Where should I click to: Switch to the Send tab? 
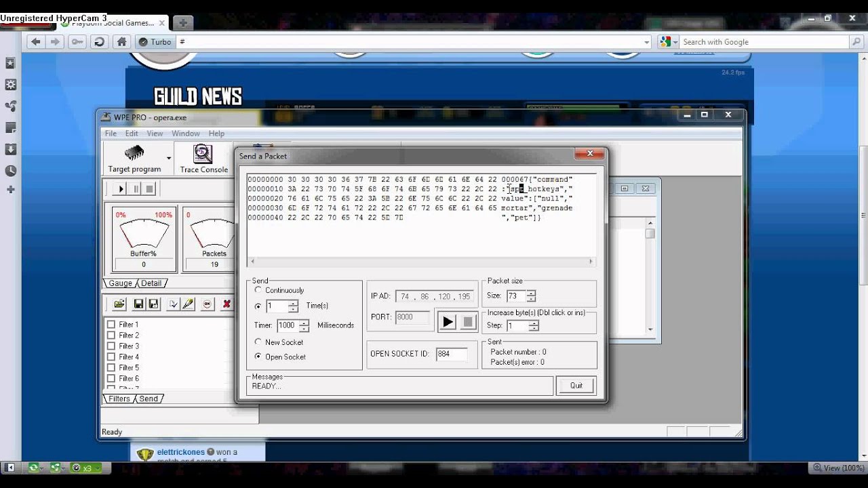(x=149, y=399)
